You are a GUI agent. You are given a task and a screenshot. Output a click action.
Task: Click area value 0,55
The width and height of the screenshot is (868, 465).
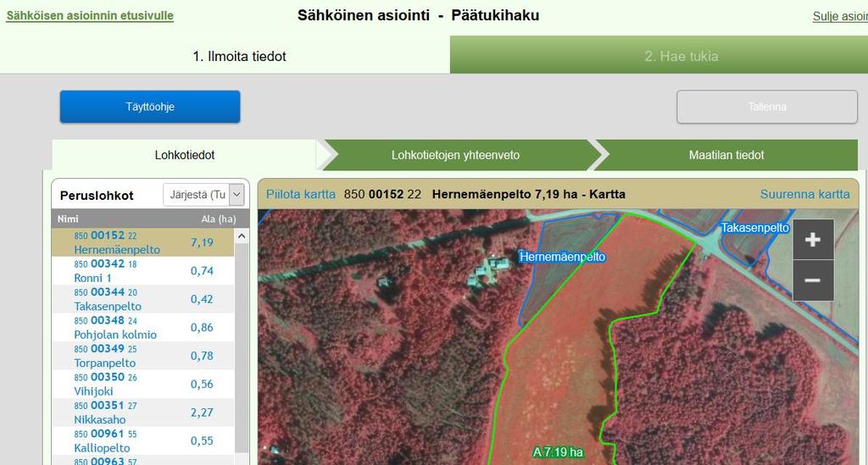(202, 440)
